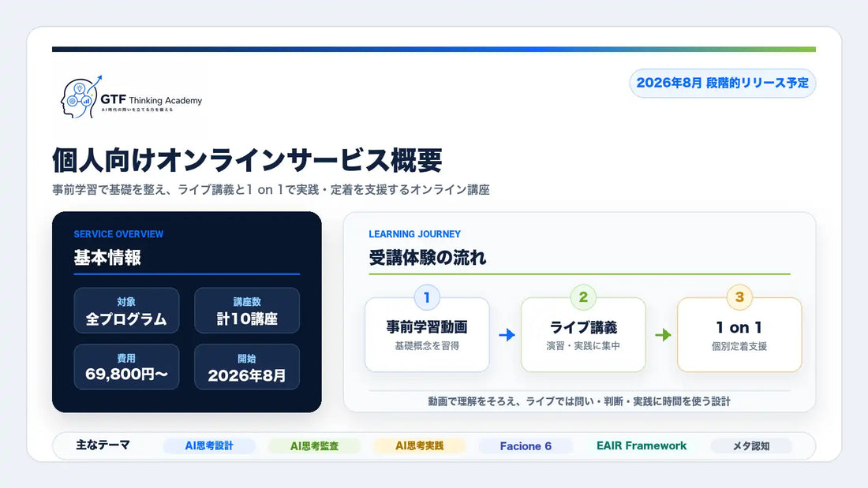Click the 受講体験の流れ heading
The height and width of the screenshot is (488, 868).
pyautogui.click(x=428, y=258)
